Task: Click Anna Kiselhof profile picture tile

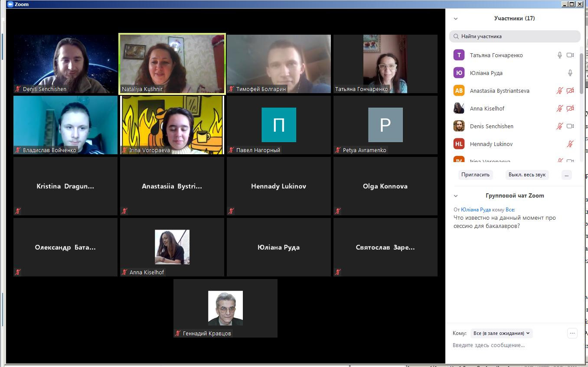Action: pyautogui.click(x=172, y=247)
